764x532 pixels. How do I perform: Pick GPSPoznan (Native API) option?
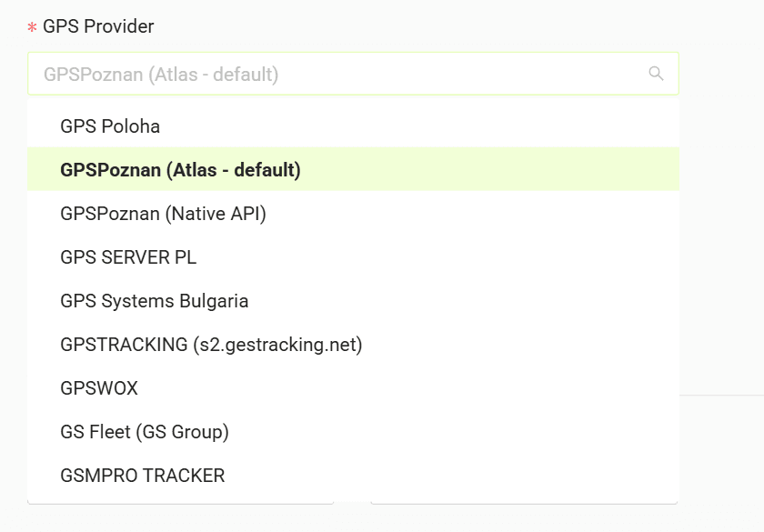click(x=353, y=213)
